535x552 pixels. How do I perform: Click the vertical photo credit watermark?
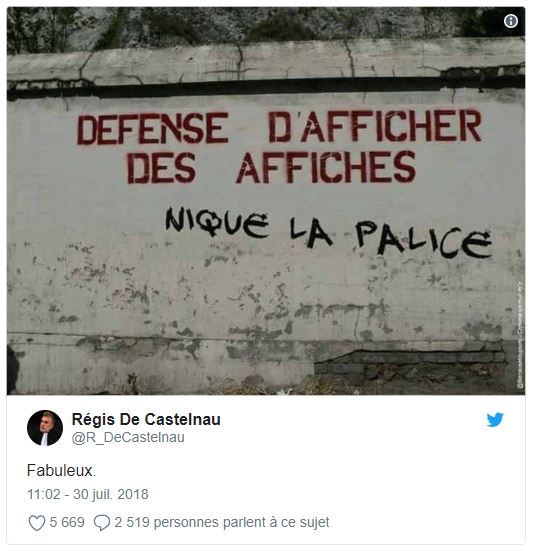point(520,334)
